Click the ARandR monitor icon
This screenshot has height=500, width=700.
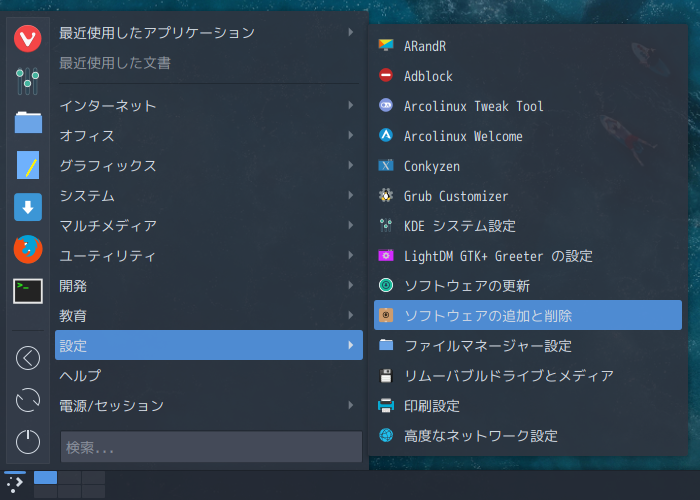tap(386, 46)
